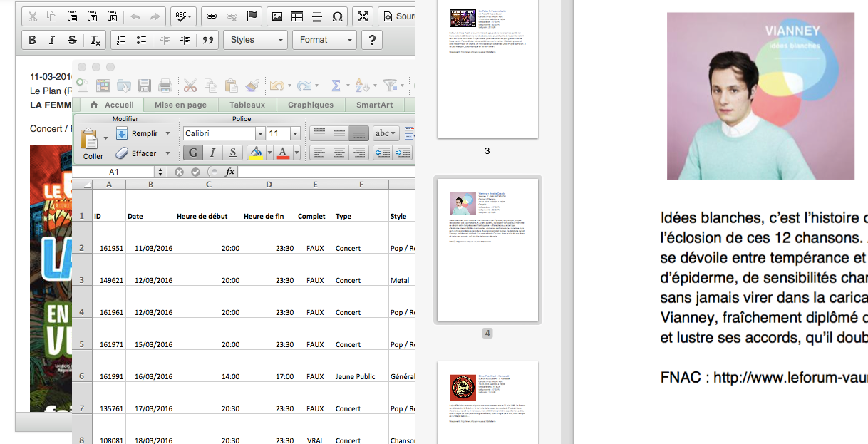Click the Excel Sort A-Z icon
Viewport: 868px width, 444px height.
pyautogui.click(x=362, y=86)
